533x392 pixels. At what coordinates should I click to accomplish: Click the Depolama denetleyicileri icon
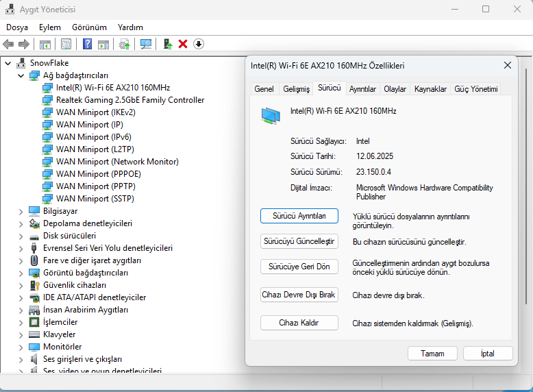(x=34, y=223)
